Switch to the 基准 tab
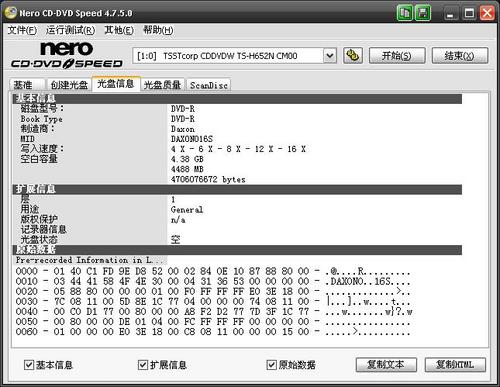 pyautogui.click(x=27, y=85)
